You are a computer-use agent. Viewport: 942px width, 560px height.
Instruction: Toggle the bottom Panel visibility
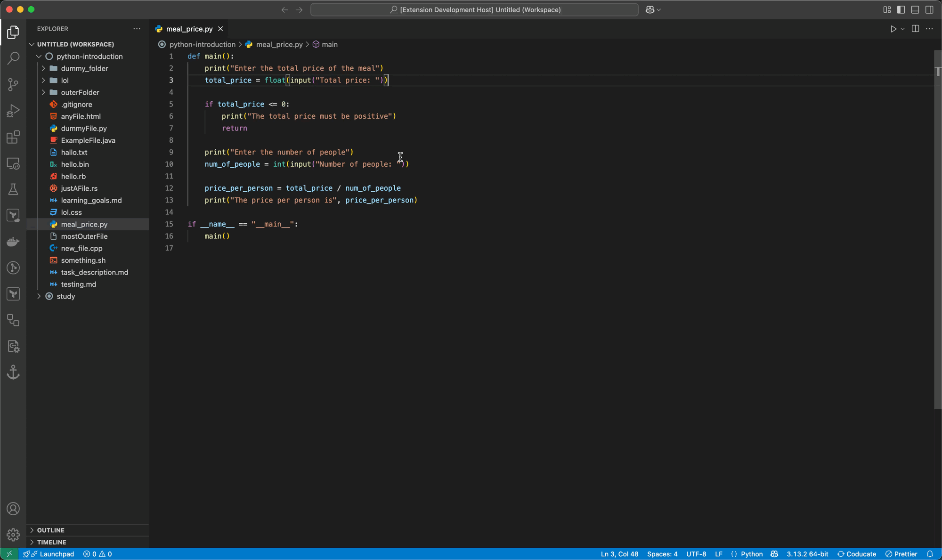[915, 10]
